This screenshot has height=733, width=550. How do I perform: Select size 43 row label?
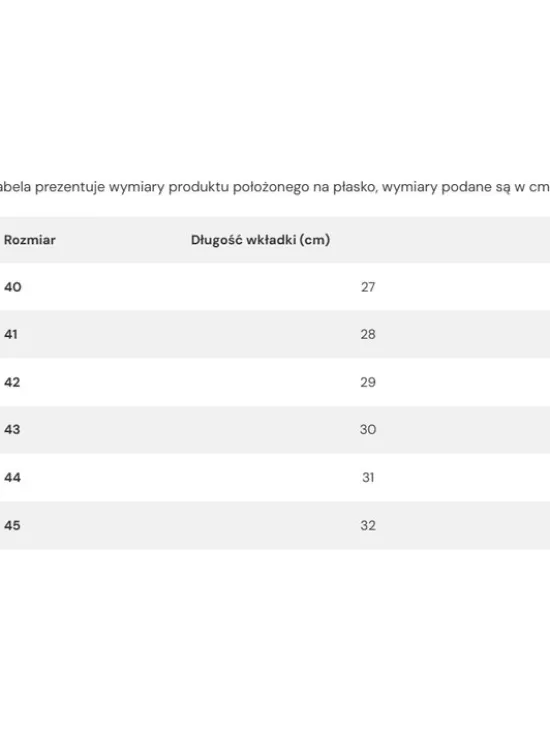pos(12,430)
